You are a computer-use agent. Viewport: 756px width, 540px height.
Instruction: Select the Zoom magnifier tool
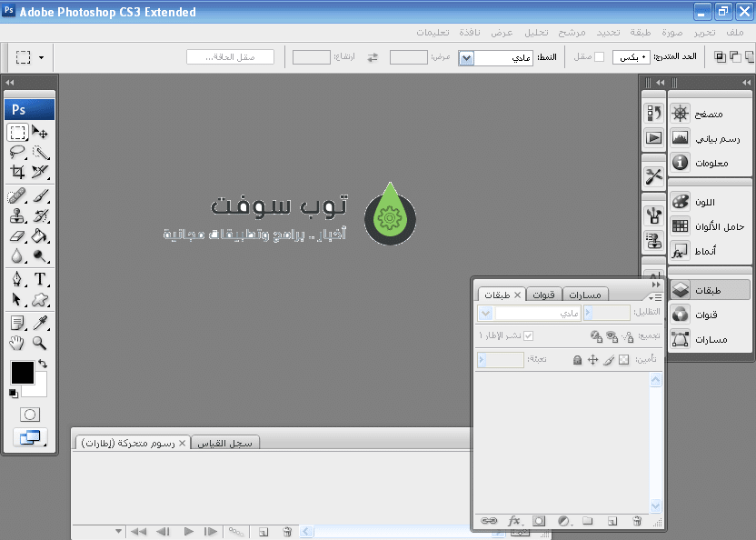(41, 343)
